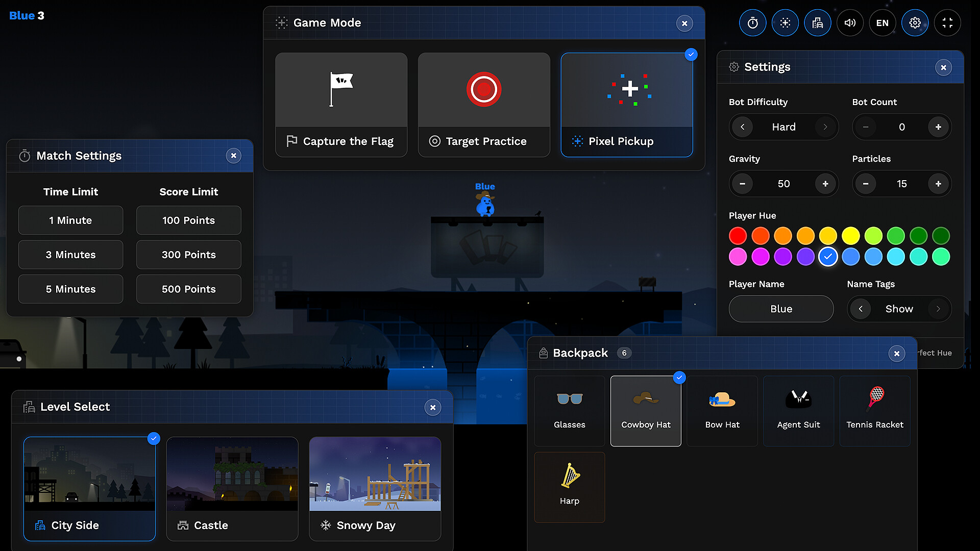Open level select buildings icon
This screenshot has width=980, height=551.
coord(817,23)
